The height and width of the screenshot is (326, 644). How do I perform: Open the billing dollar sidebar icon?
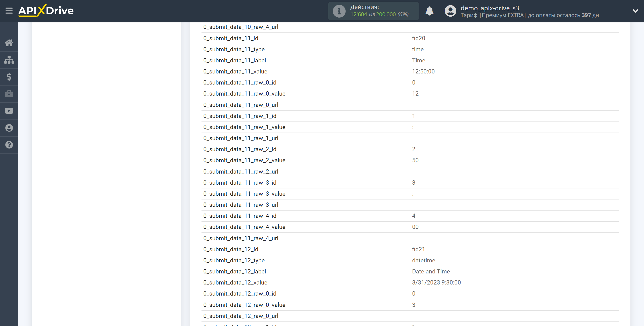(x=9, y=77)
